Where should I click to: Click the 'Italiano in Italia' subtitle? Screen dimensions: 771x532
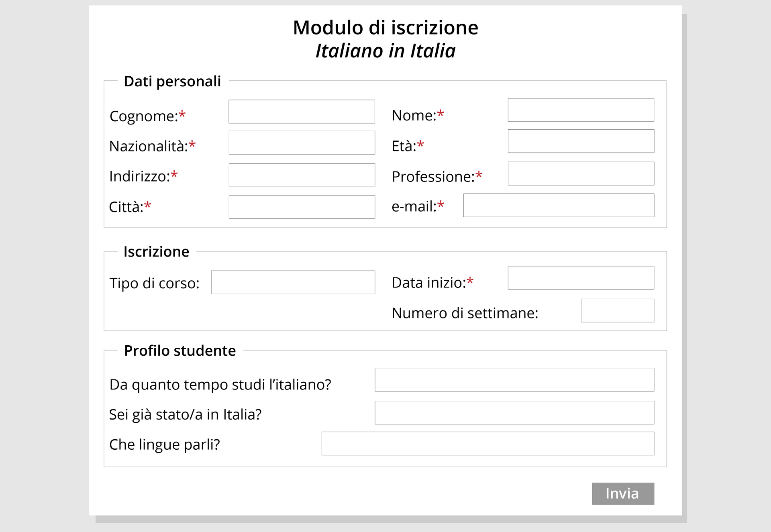click(x=385, y=51)
